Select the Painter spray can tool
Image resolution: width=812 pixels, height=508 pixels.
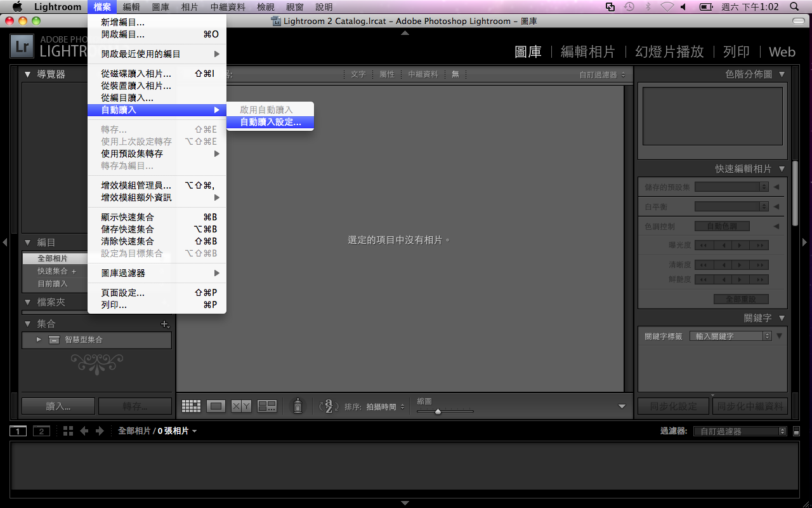click(298, 406)
